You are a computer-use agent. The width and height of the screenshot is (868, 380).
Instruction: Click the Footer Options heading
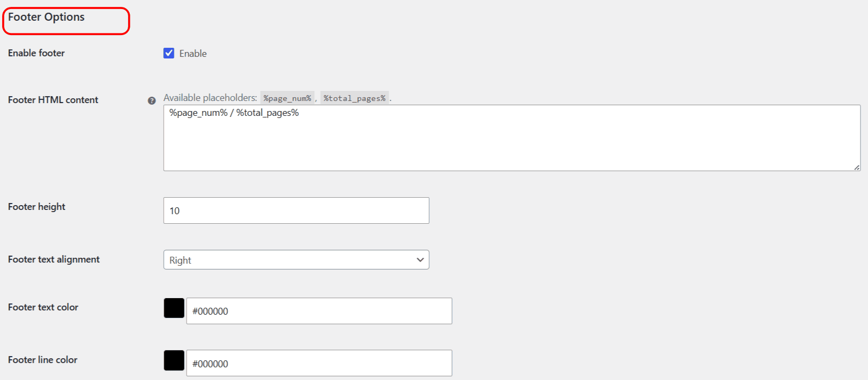pos(46,17)
